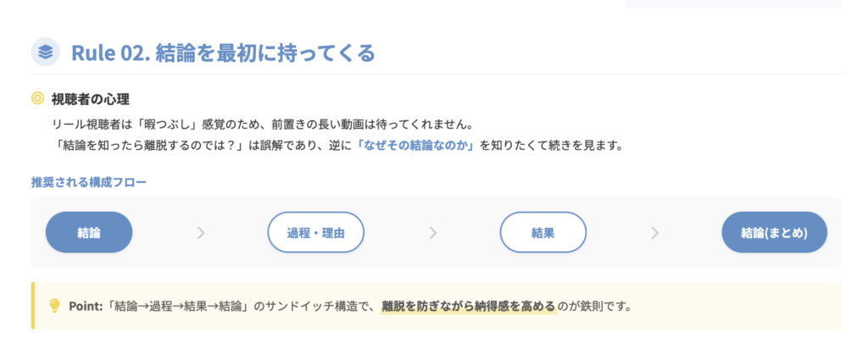Click the layers icon beside Rule 02
Viewport: 868px width, 355px height.
(x=46, y=53)
